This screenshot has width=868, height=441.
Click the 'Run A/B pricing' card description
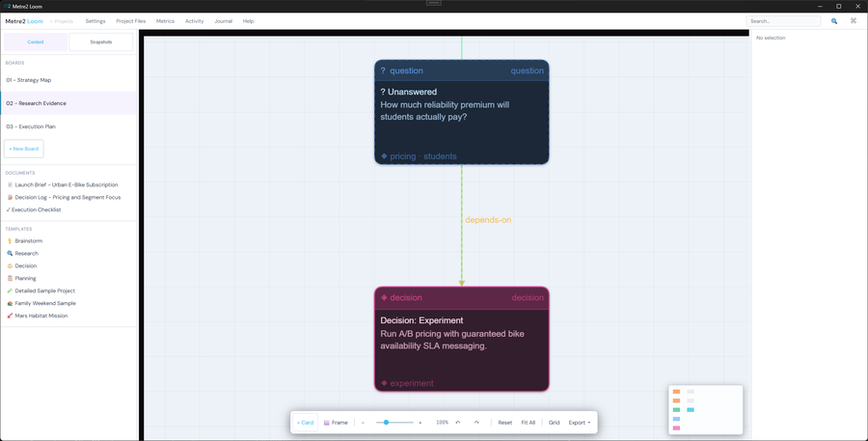tap(452, 340)
